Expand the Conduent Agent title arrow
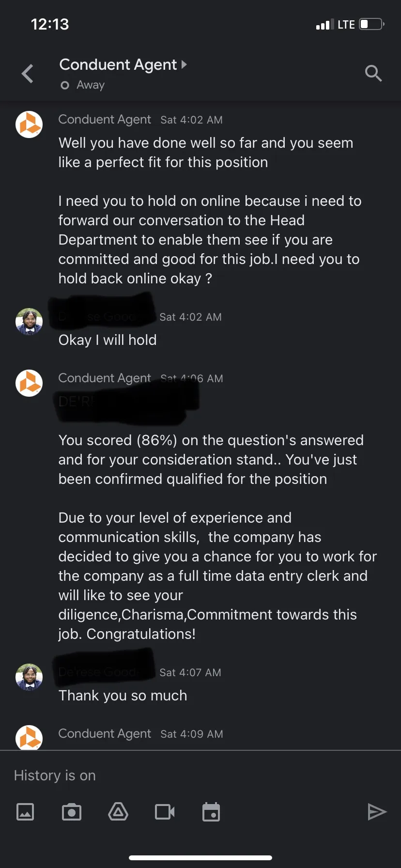 click(x=184, y=64)
